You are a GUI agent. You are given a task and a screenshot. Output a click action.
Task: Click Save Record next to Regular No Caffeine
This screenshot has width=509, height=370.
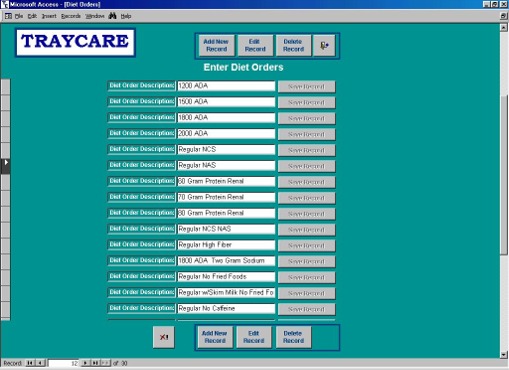pyautogui.click(x=306, y=309)
